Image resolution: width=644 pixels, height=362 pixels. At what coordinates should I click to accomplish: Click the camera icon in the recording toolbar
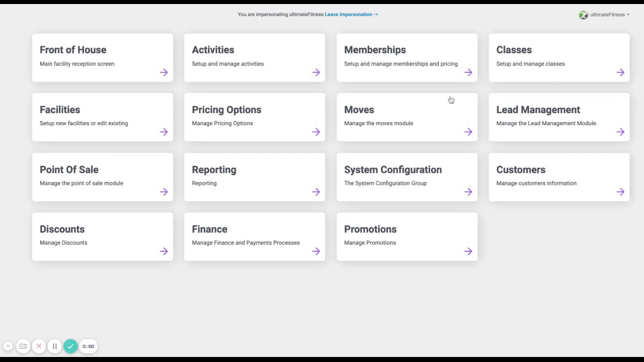click(x=23, y=346)
